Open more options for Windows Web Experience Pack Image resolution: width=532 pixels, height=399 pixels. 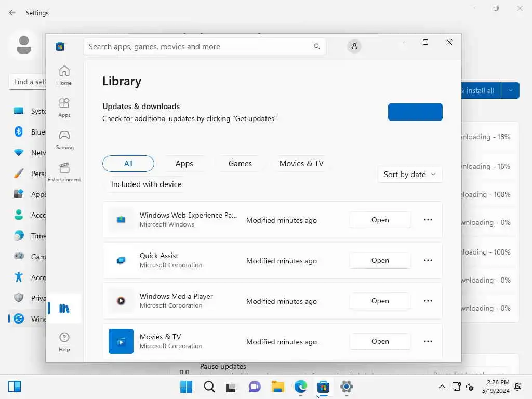428,220
